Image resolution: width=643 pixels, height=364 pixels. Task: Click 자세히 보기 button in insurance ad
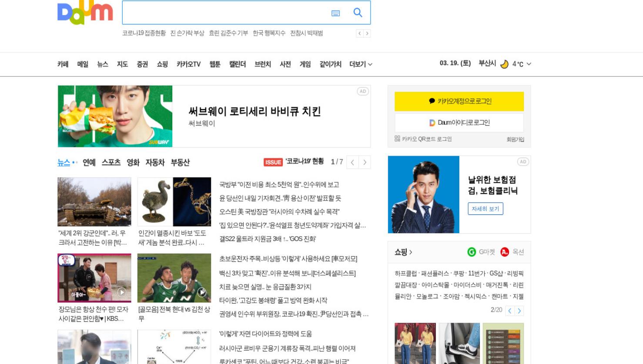(x=486, y=209)
